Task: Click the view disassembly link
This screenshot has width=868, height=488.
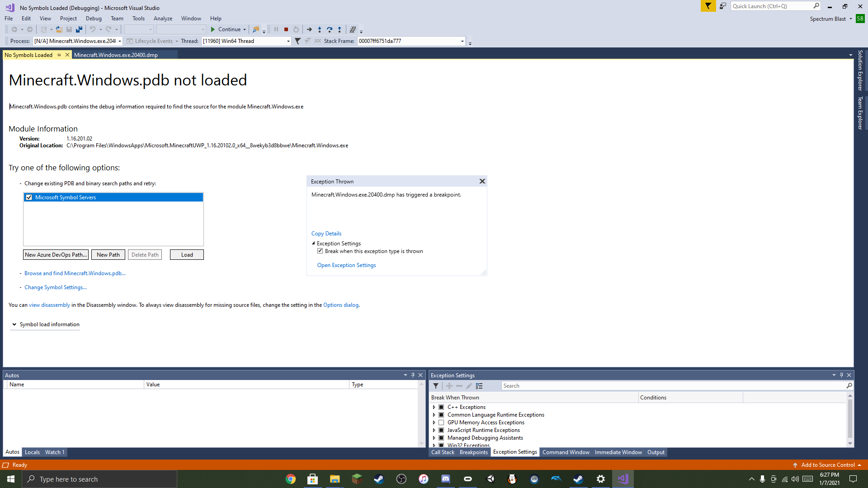Action: point(50,305)
